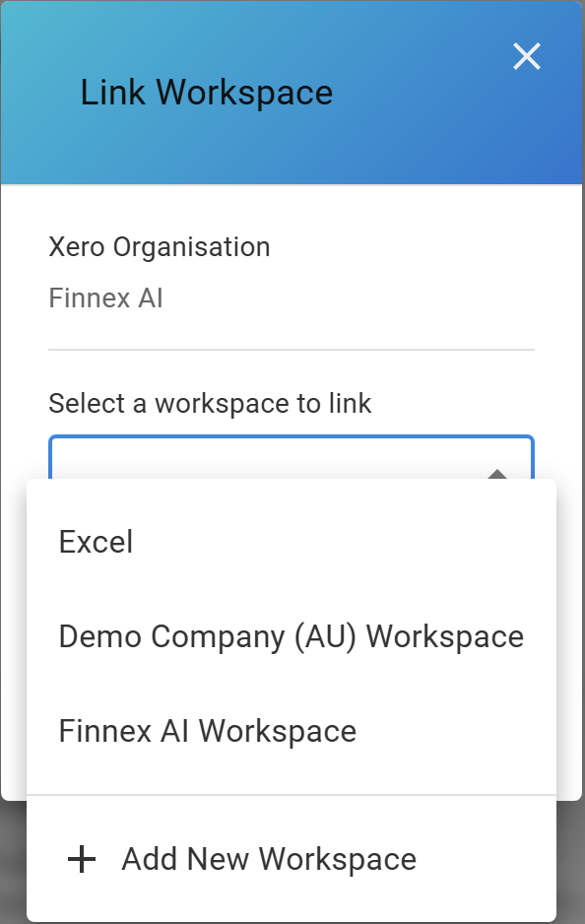
Task: Click the plus icon beside Add New Workspace
Action: tap(82, 859)
